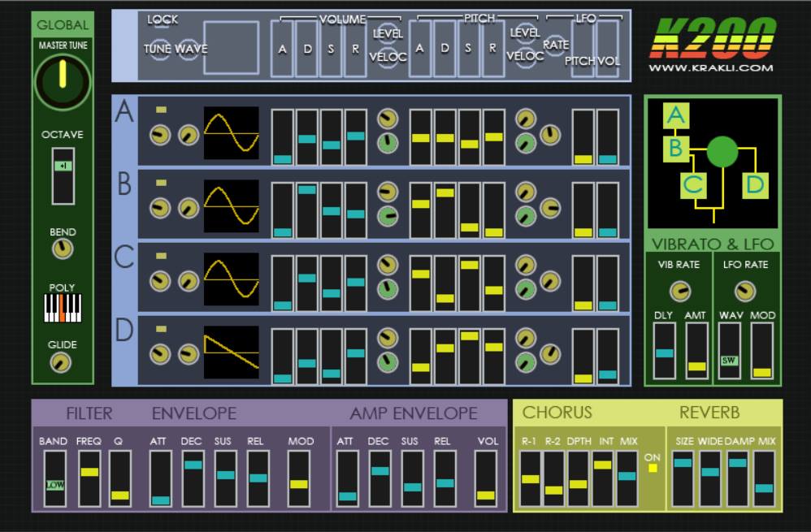Click the vibrato AMT slider

coord(696,351)
